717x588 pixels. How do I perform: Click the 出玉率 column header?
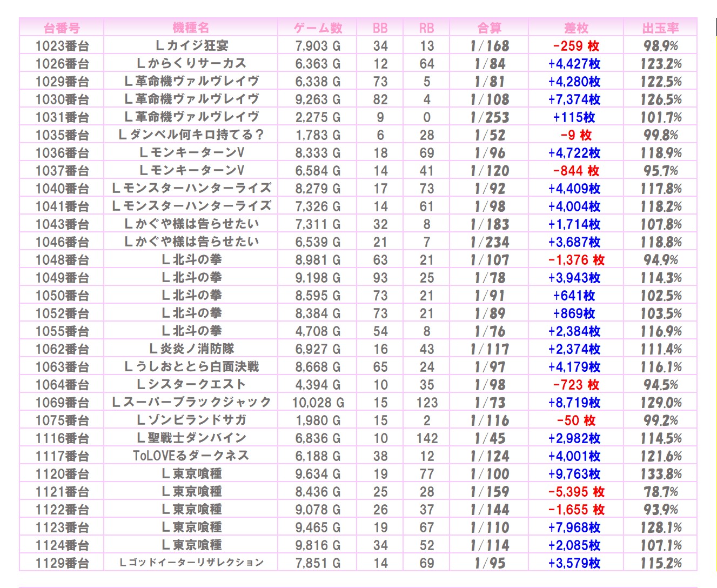(660, 28)
